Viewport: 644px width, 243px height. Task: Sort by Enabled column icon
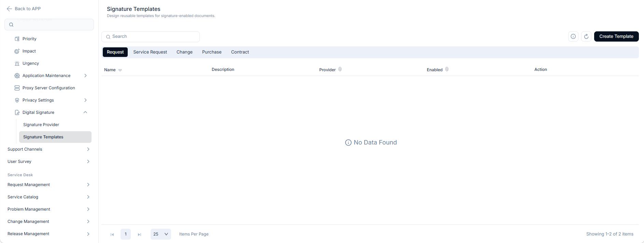447,69
